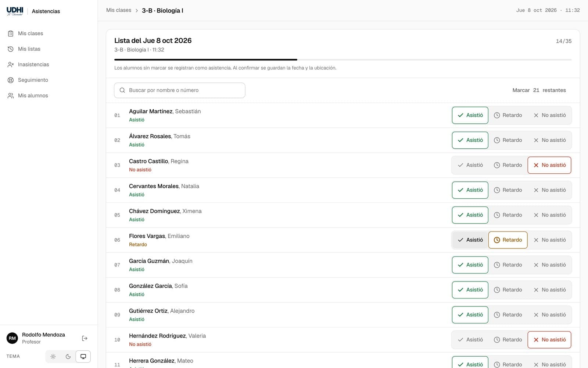Click the attendance progress bar
This screenshot has height=368, width=588.
coord(343,60)
